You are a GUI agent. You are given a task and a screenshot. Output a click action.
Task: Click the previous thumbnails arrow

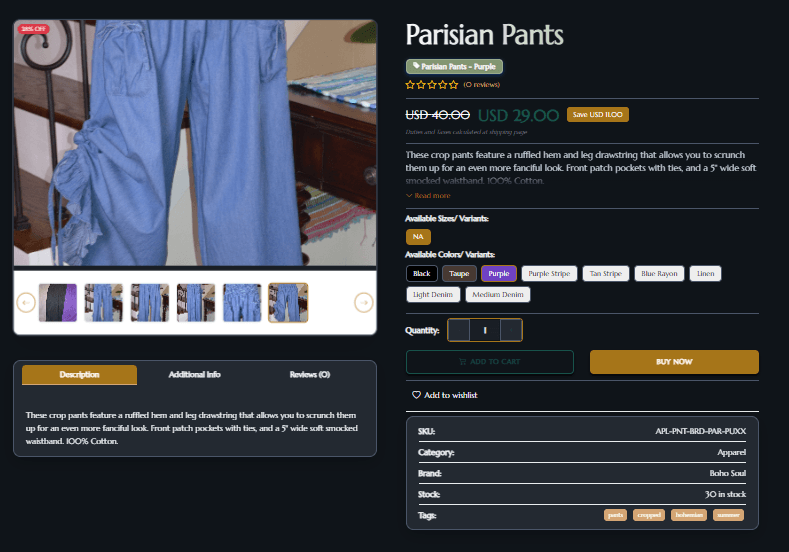26,302
